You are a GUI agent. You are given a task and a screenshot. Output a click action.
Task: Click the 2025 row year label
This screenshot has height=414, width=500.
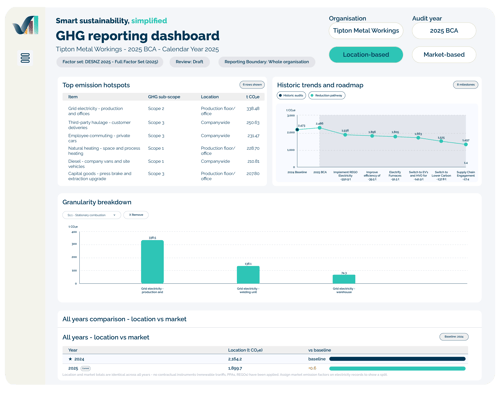tap(73, 368)
